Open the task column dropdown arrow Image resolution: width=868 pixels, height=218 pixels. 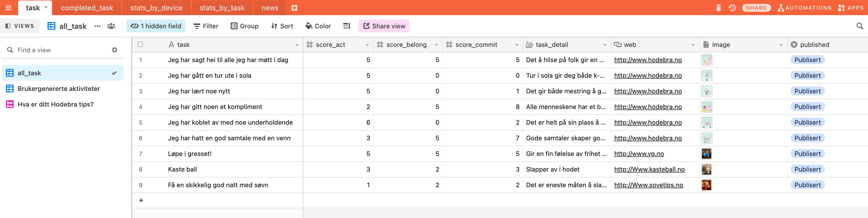coord(297,45)
